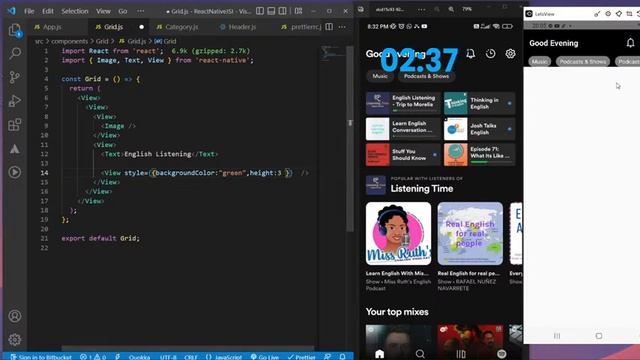
Task: Open errors and warnings count in status bar
Action: click(x=93, y=357)
